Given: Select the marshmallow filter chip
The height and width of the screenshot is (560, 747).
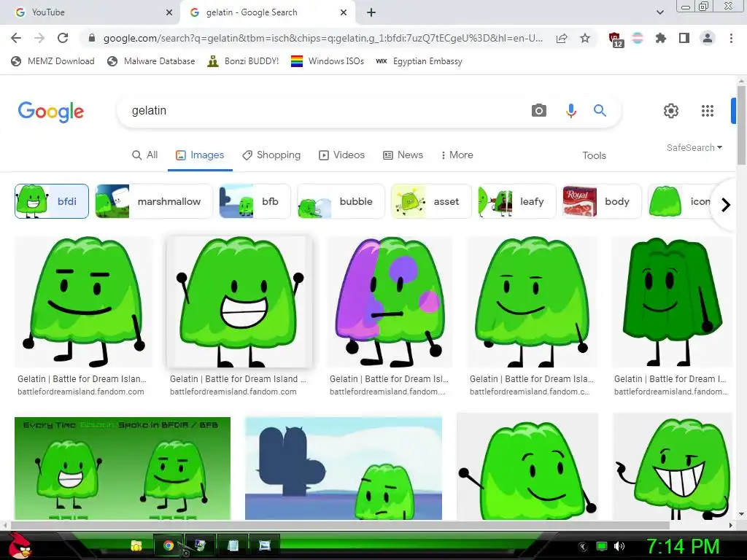Looking at the screenshot, I should 154,201.
